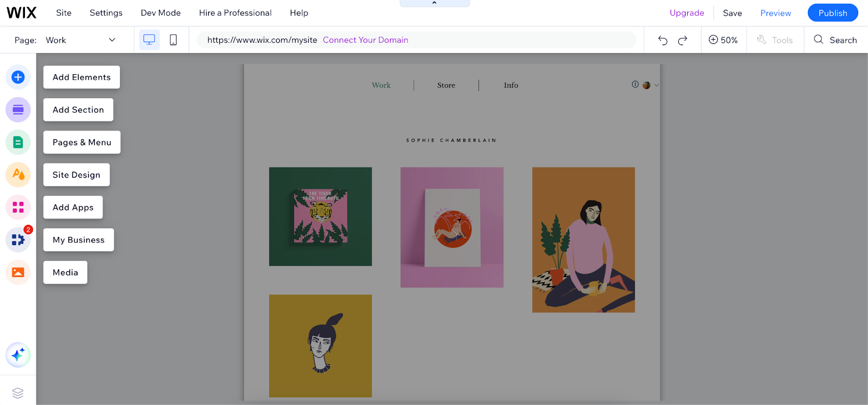This screenshot has height=405, width=868.
Task: Select the pink poster artwork thumbnail
Action: [x=452, y=227]
